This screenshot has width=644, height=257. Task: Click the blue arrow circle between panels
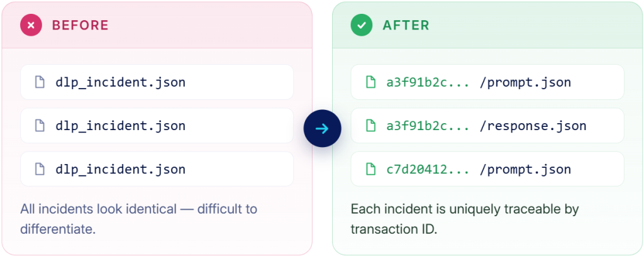point(323,128)
